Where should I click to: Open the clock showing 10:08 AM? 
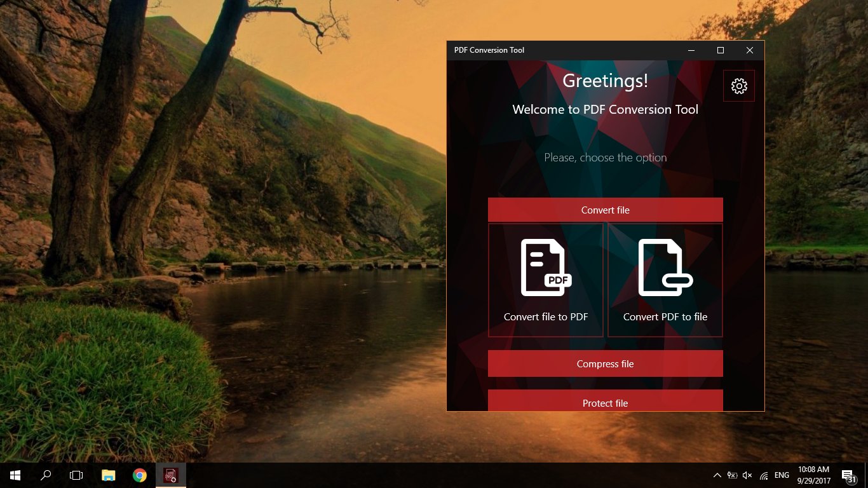pyautogui.click(x=814, y=475)
